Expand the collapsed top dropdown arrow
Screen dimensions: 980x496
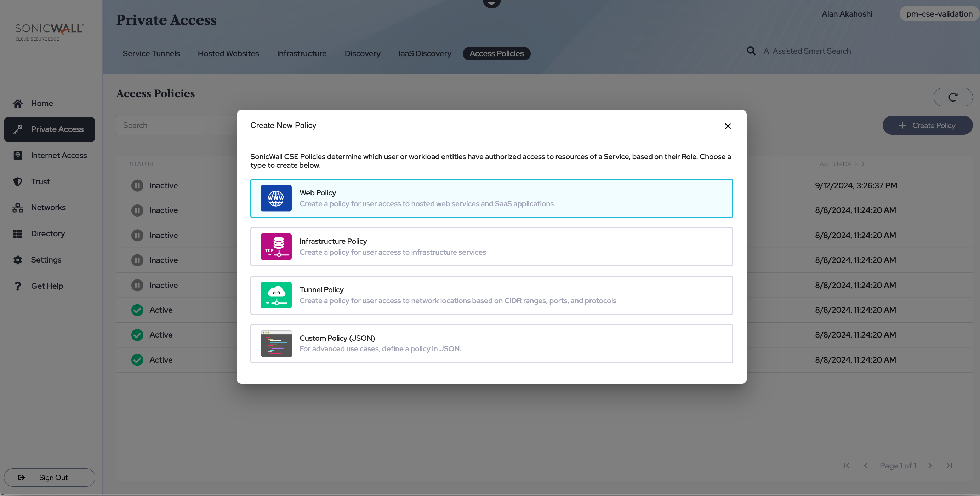click(491, 3)
